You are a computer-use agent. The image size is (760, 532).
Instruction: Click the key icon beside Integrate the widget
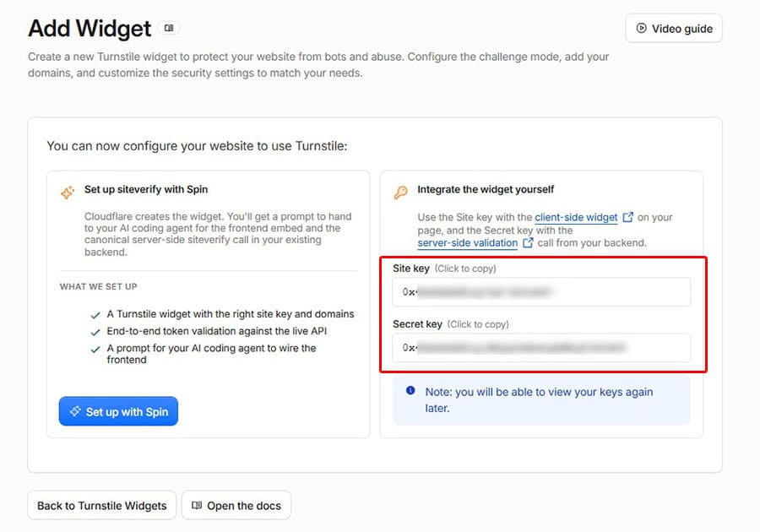[401, 193]
